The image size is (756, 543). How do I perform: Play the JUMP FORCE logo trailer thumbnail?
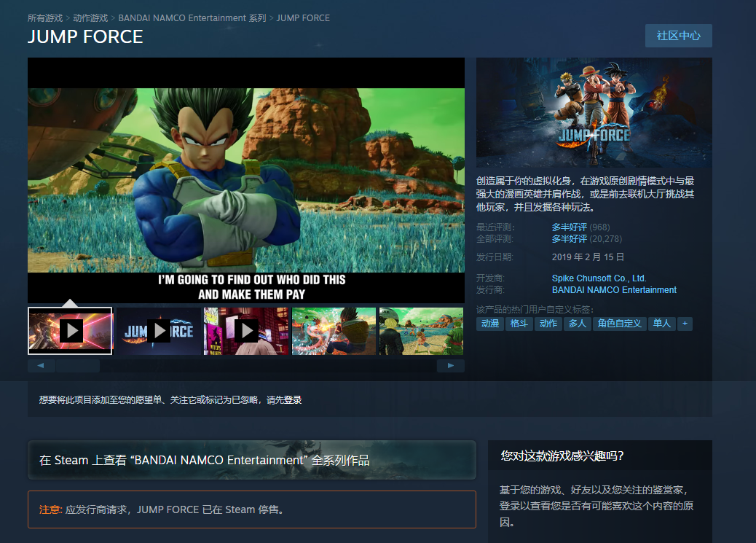pos(158,331)
